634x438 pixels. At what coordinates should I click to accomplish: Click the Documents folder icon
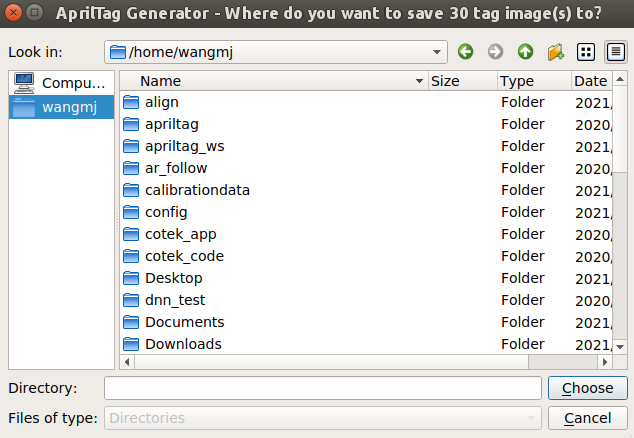(131, 322)
